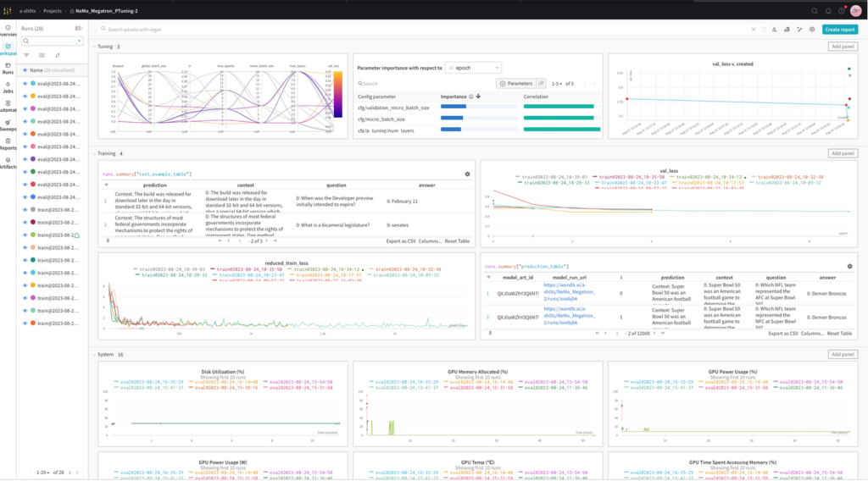868x481 pixels.
Task: Click Reset Table under the prediction_table
Action: click(x=839, y=334)
